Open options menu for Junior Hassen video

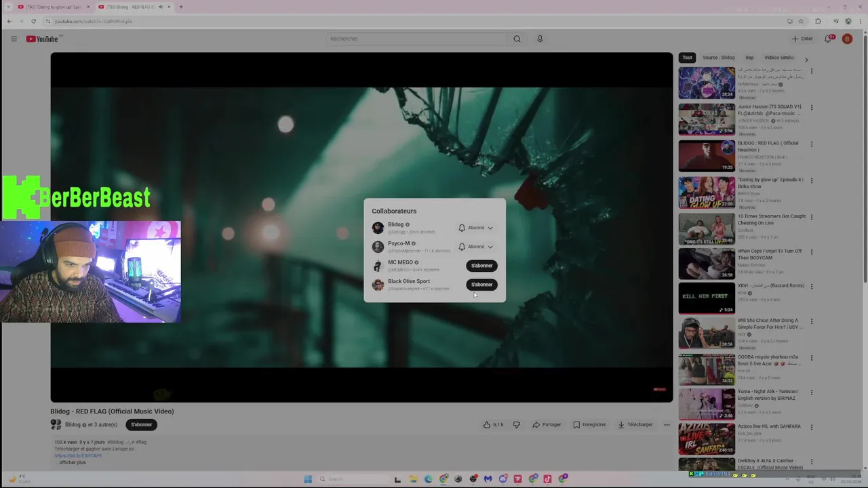pos(812,108)
